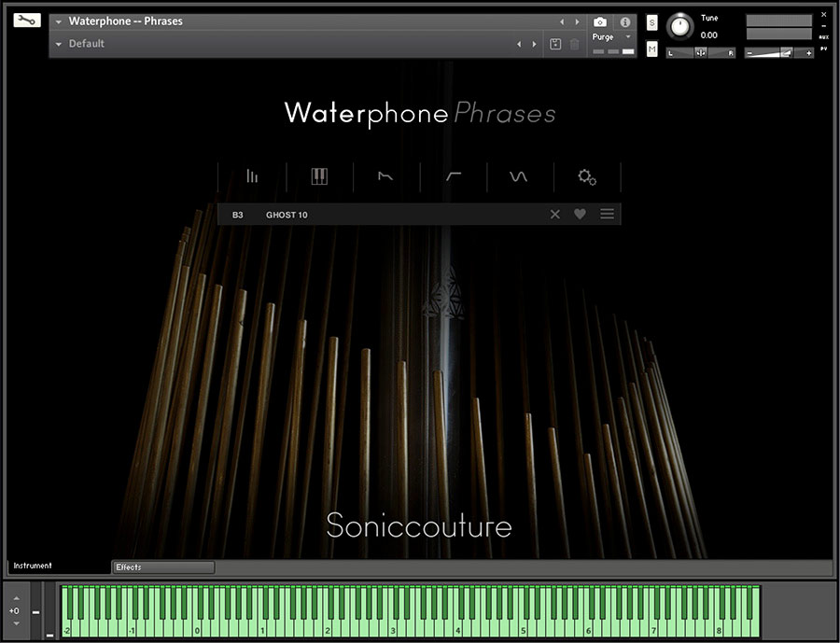Save snapshot with floppy disk icon

coord(555,44)
